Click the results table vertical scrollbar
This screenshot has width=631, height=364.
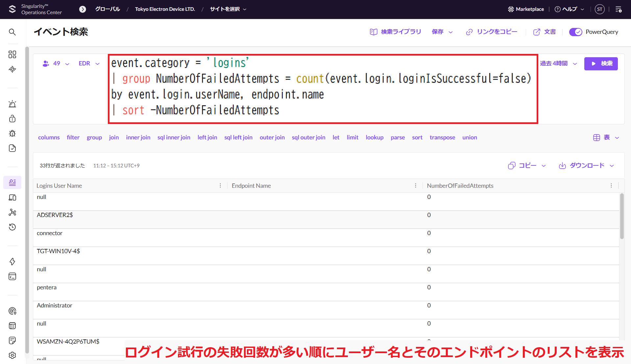pos(621,217)
